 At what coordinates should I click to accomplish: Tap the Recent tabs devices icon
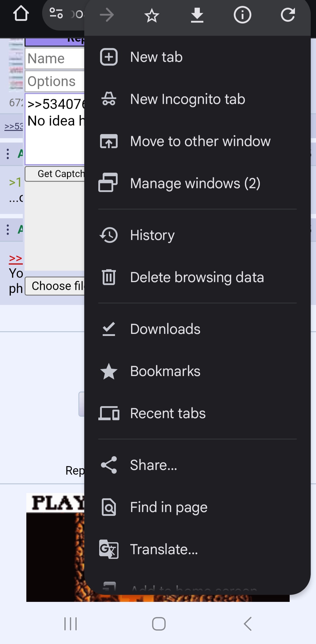click(x=109, y=413)
